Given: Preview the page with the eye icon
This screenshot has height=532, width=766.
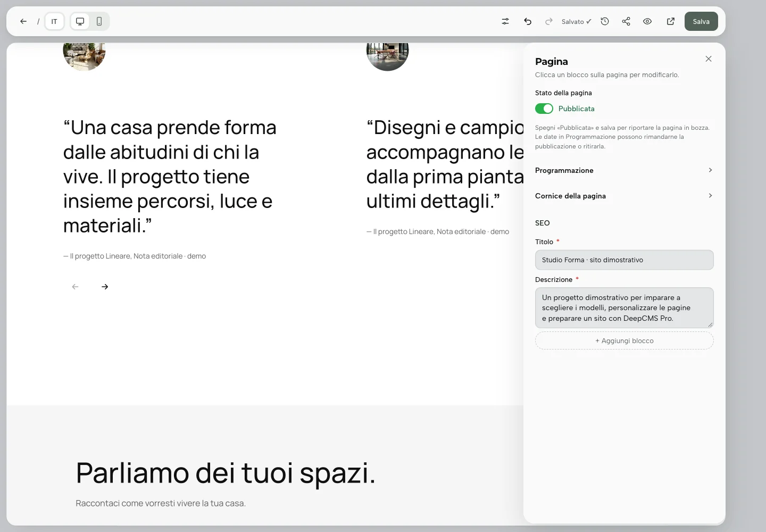Looking at the screenshot, I should 647,21.
